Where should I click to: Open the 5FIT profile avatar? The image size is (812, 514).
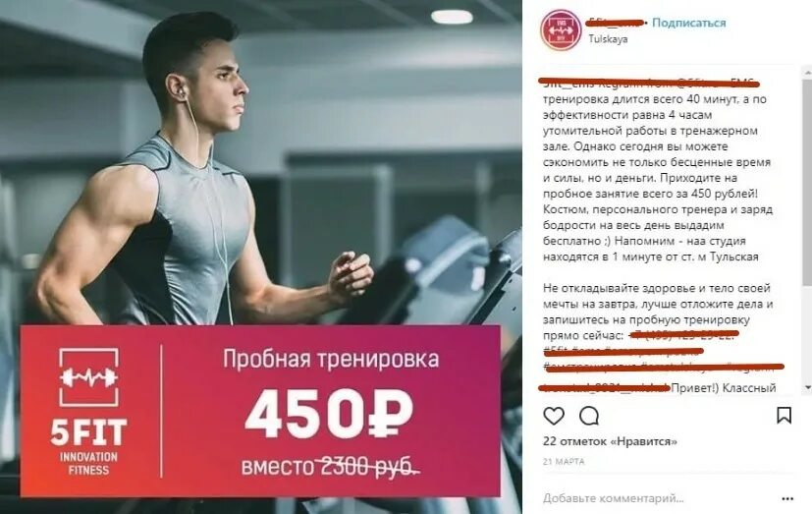click(561, 30)
